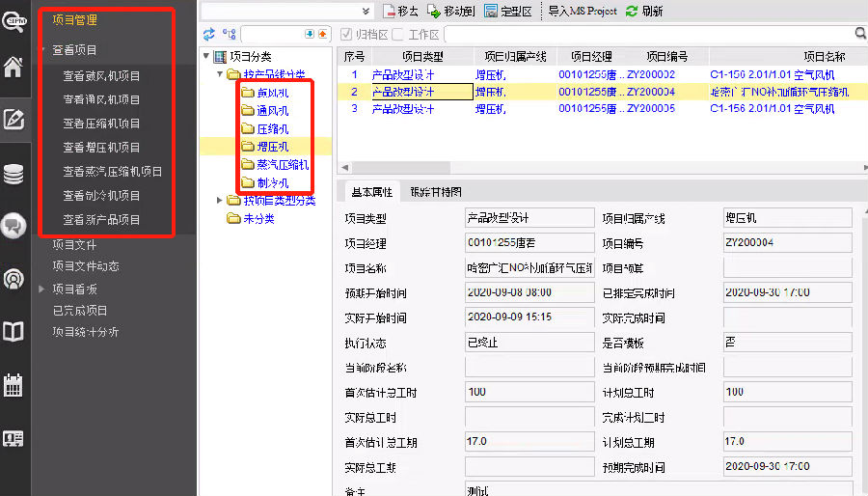Expand the 项目看板 sidebar section
The height and width of the screenshot is (496, 868).
pyautogui.click(x=41, y=289)
